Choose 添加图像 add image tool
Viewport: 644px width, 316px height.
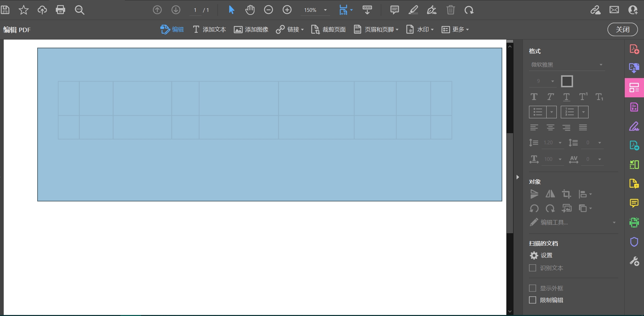point(251,29)
